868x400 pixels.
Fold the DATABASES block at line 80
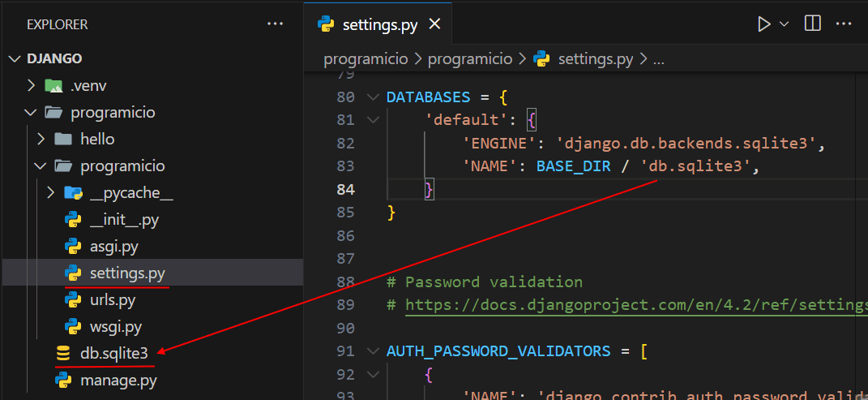373,97
